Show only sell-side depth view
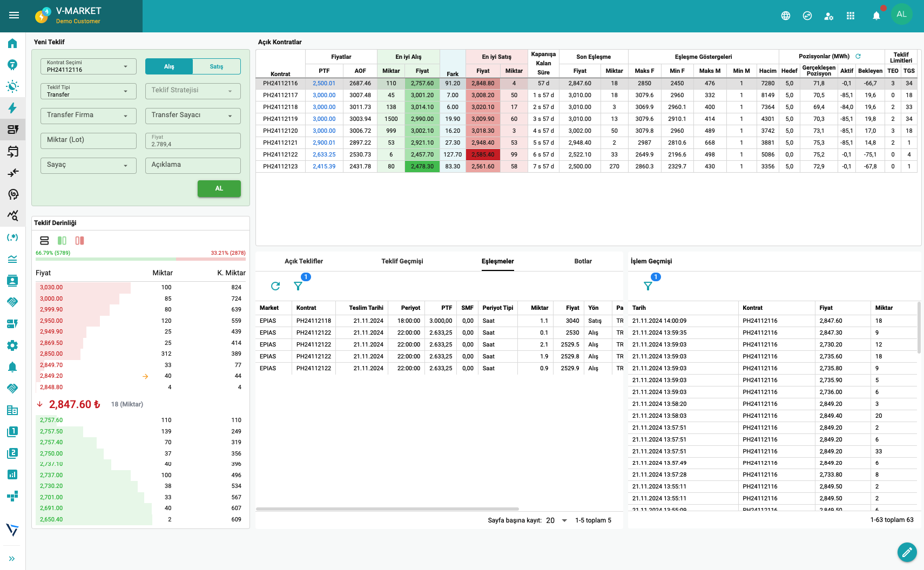The width and height of the screenshot is (924, 570). [x=80, y=241]
